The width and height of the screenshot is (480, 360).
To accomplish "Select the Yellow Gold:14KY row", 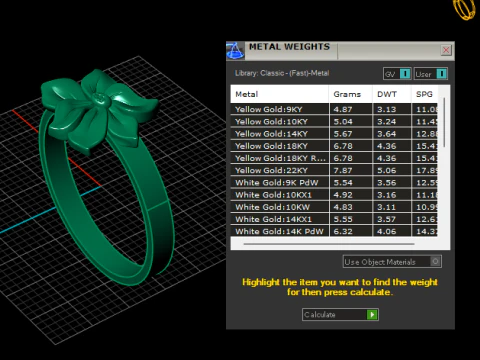I will [x=334, y=134].
